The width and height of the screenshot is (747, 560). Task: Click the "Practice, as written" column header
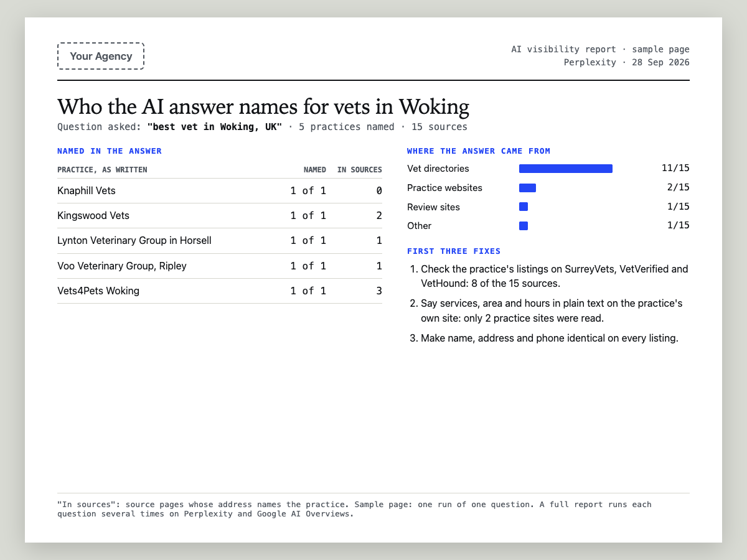tap(102, 170)
